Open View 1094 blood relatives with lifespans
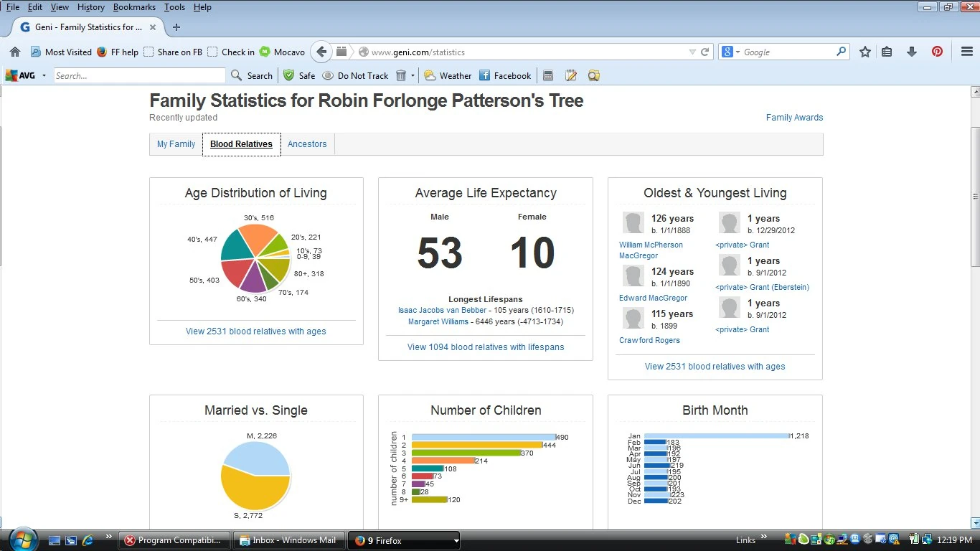The image size is (980, 551). (486, 347)
